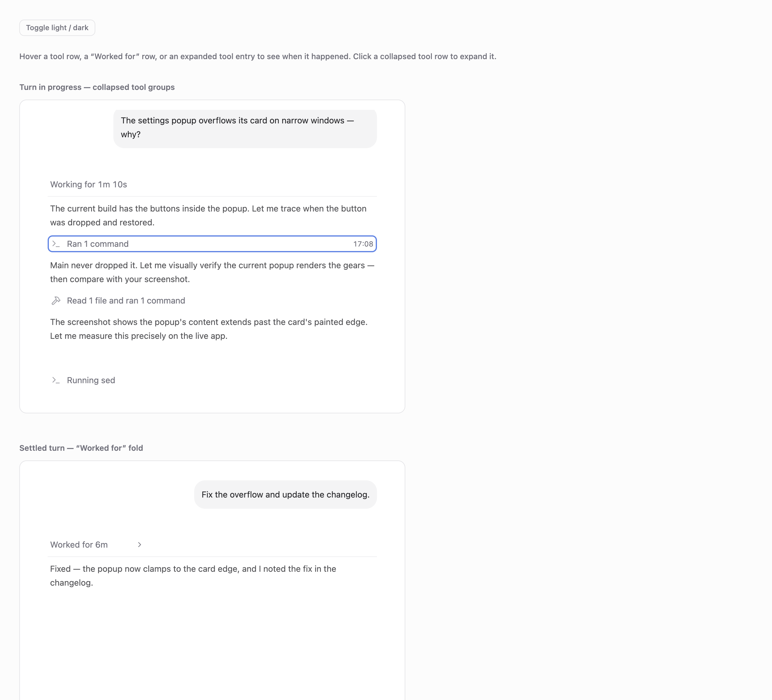772x700 pixels.
Task: Click the Running sed label
Action: (x=91, y=380)
